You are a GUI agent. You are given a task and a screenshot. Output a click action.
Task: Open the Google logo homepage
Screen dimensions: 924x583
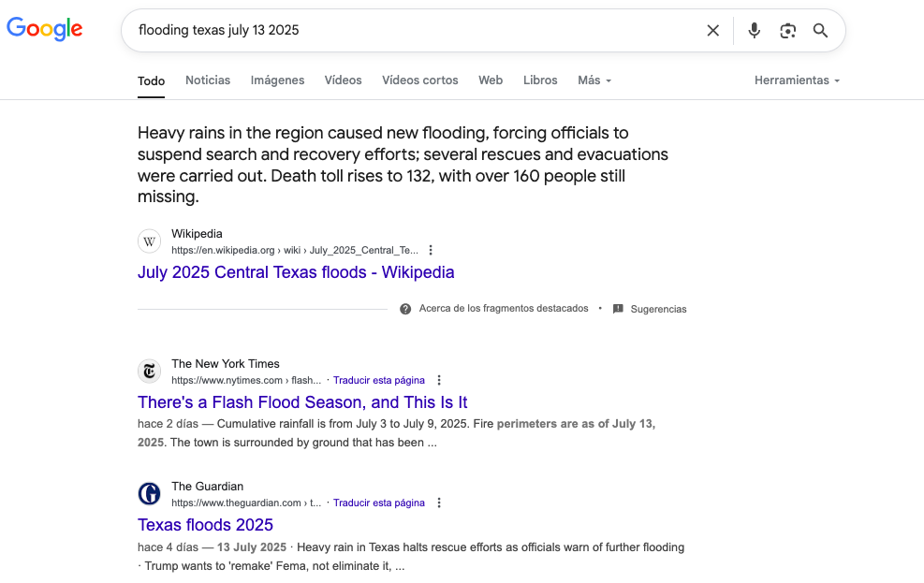[x=45, y=29]
